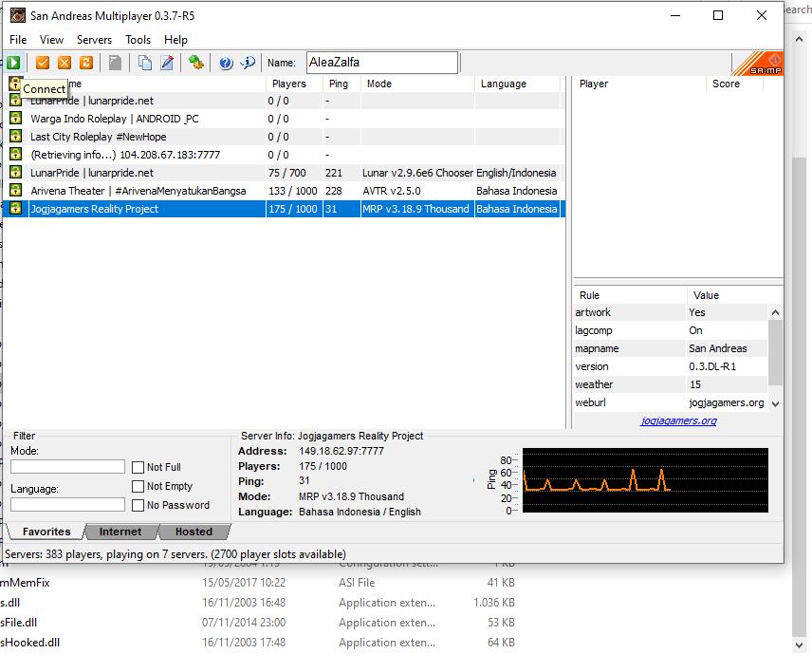Open the jogjagamers.org link under the rules
Viewport: 812px width, 672px height.
[678, 420]
